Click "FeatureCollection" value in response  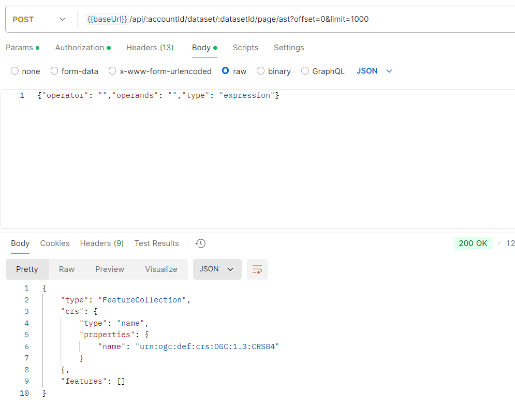click(x=142, y=300)
